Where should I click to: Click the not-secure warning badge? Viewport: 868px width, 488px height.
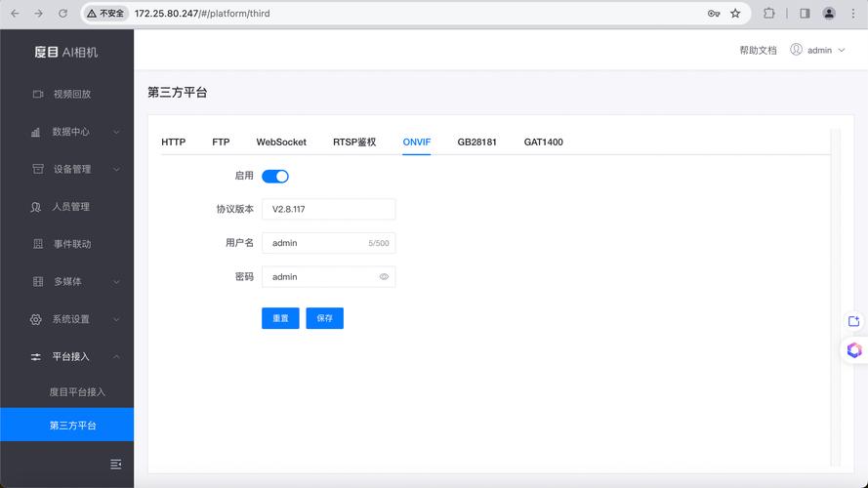pos(105,14)
